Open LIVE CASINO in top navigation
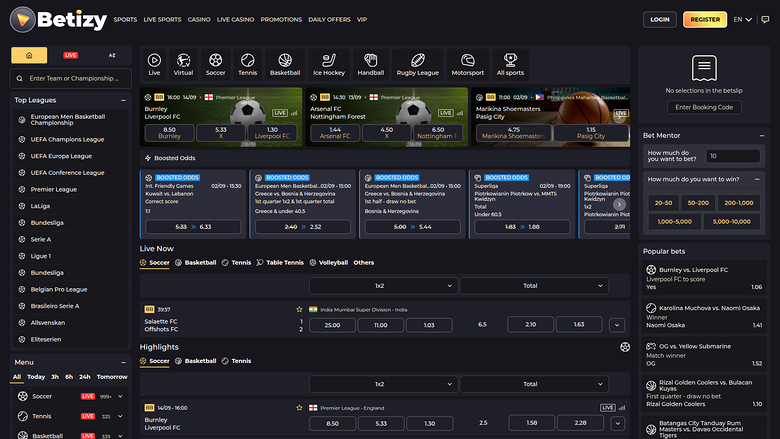 pyautogui.click(x=235, y=19)
